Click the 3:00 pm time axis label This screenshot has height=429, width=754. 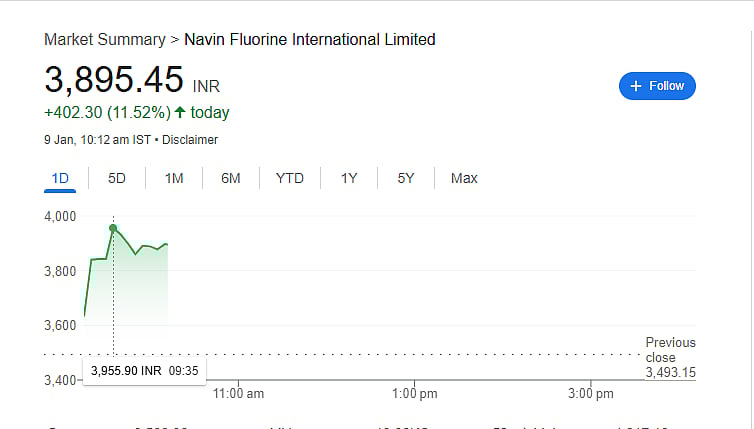pos(591,394)
